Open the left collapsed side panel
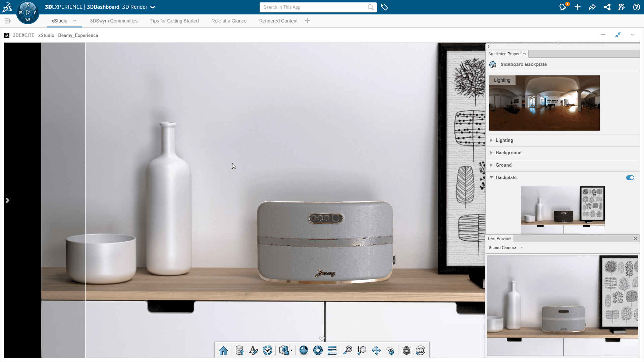 [7, 200]
